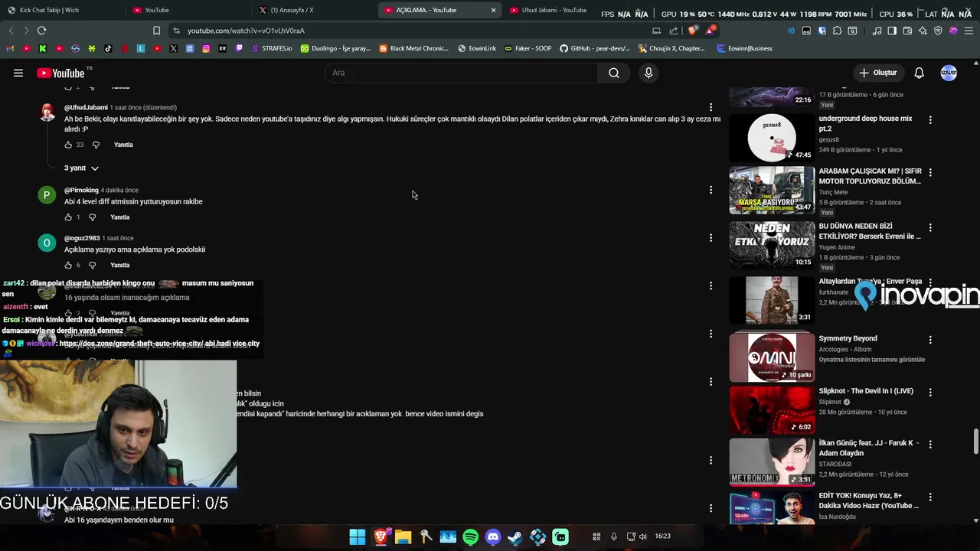This screenshot has height=551, width=980.
Task: Open the İlkan Günüç Adam Olaydın thumbnail
Action: tap(772, 461)
